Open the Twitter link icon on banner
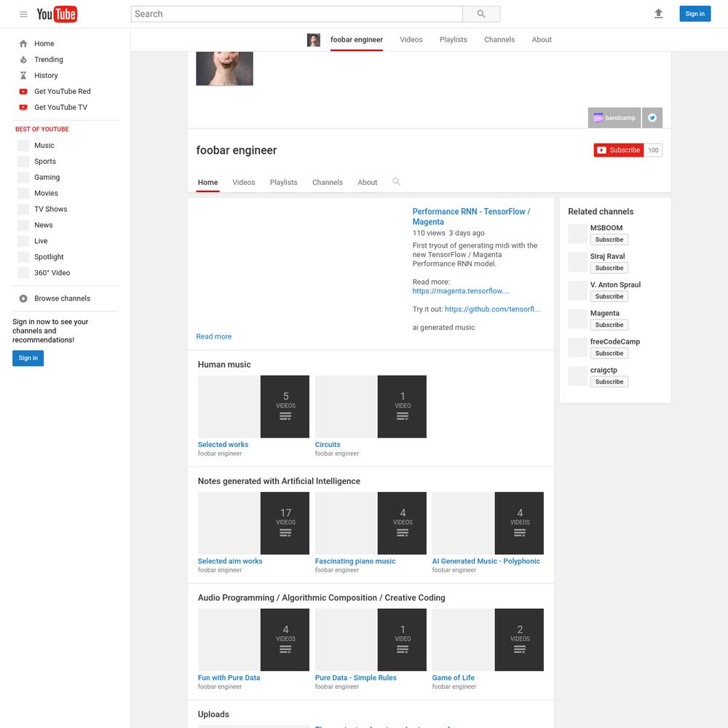Image resolution: width=728 pixels, height=728 pixels. pos(652,118)
